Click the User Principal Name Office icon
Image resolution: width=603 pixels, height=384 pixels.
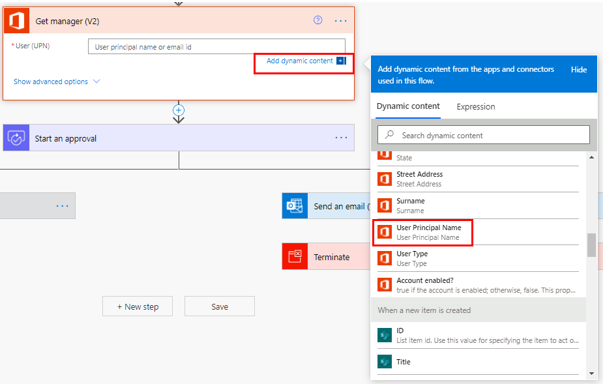coord(384,232)
